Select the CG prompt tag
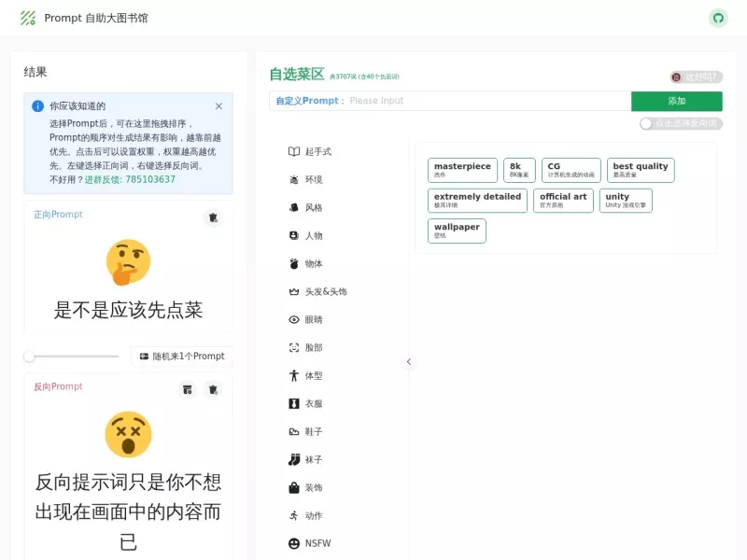Viewport: 747px width, 560px height. pos(571,170)
